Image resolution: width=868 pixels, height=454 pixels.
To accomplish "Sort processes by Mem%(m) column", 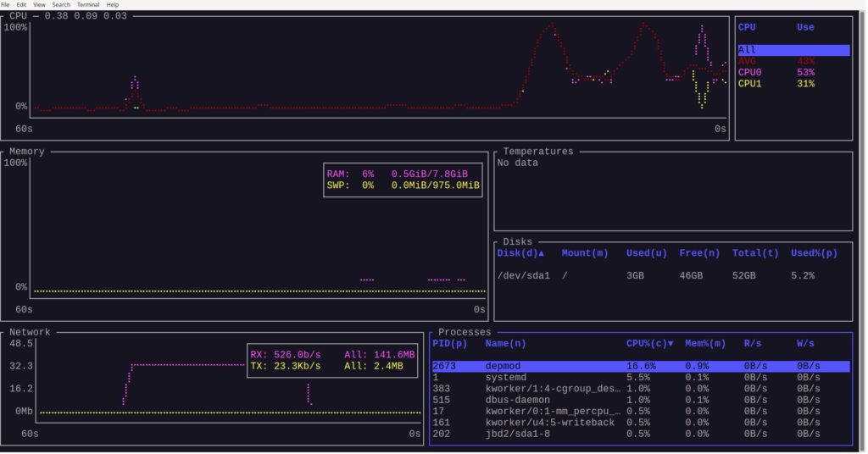I will coord(705,344).
